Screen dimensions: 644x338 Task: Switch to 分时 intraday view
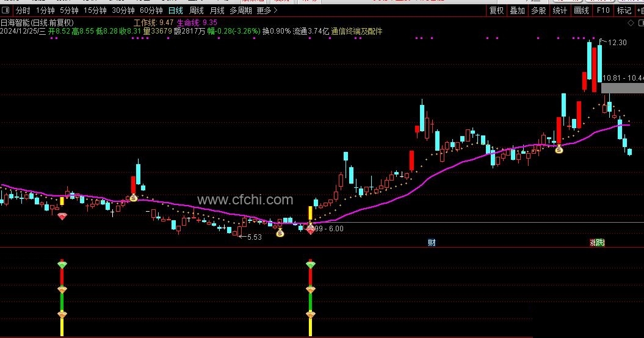23,10
